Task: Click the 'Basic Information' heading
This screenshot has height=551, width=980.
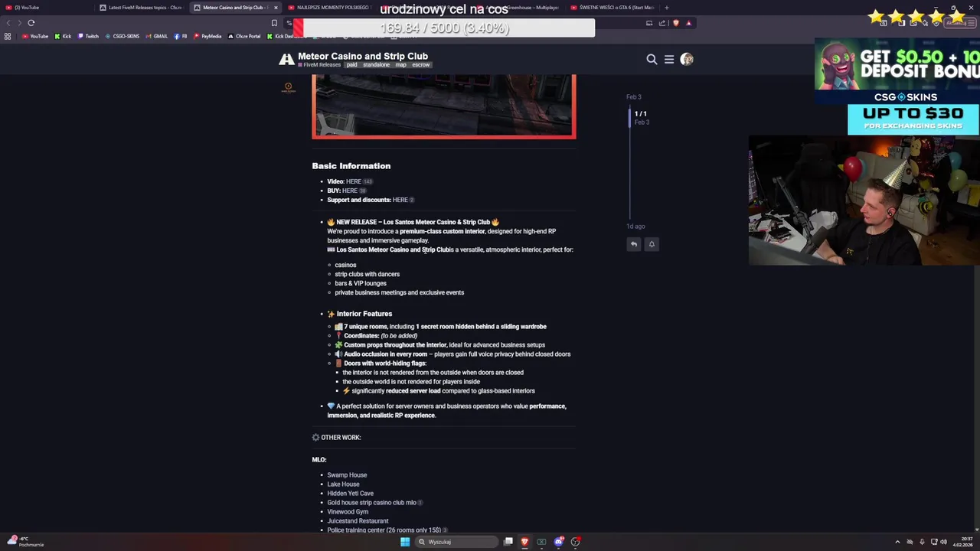Action: (351, 166)
